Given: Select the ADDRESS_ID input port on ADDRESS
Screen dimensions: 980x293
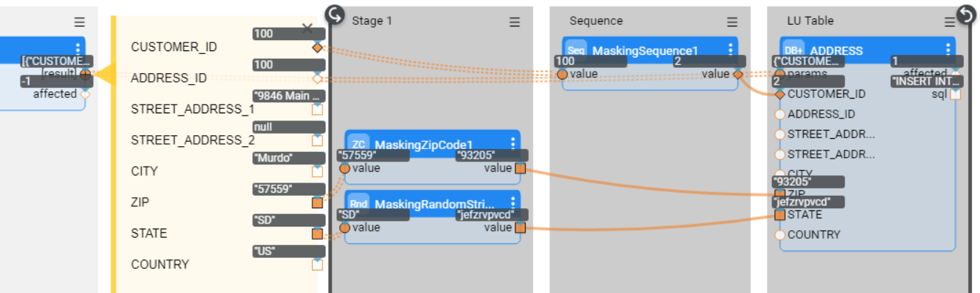Looking at the screenshot, I should (x=780, y=114).
